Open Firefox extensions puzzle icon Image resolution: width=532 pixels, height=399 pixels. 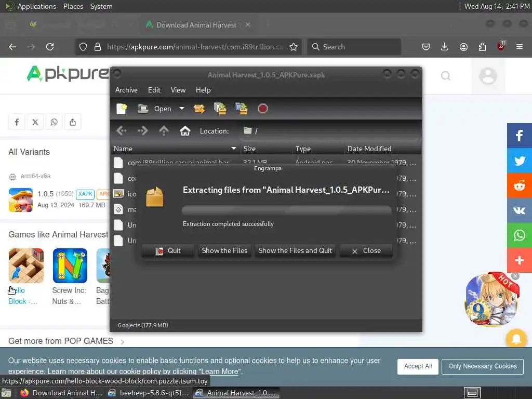point(482,47)
